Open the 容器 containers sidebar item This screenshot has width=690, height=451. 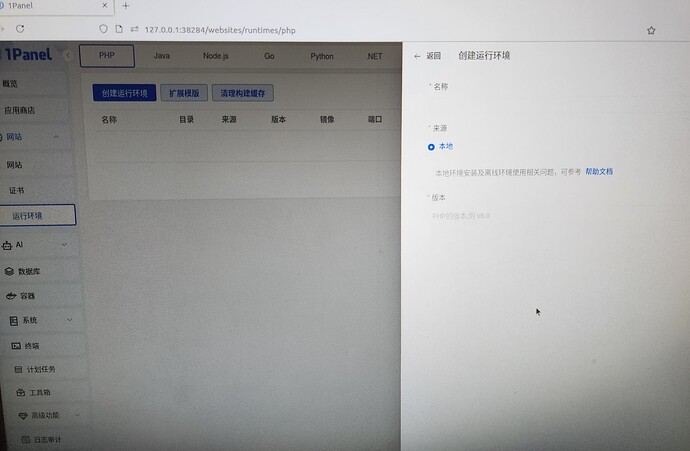(x=27, y=296)
